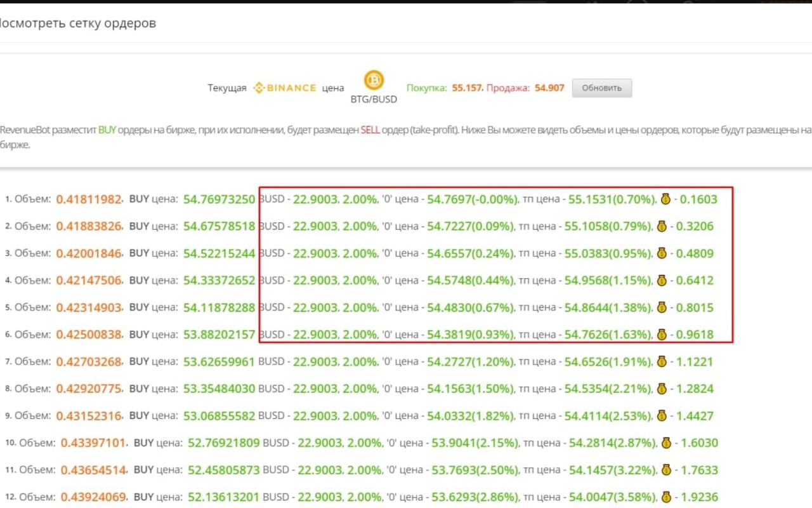Click the header Посмотреть сетку ордеров
Screen dimensions: 812x508
77,23
